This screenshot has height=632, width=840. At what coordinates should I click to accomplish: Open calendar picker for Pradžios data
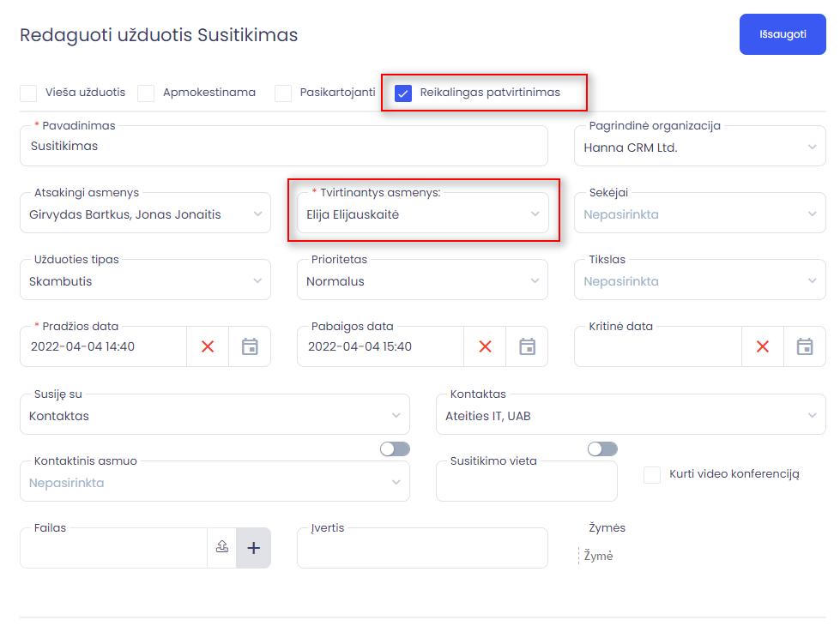[250, 346]
